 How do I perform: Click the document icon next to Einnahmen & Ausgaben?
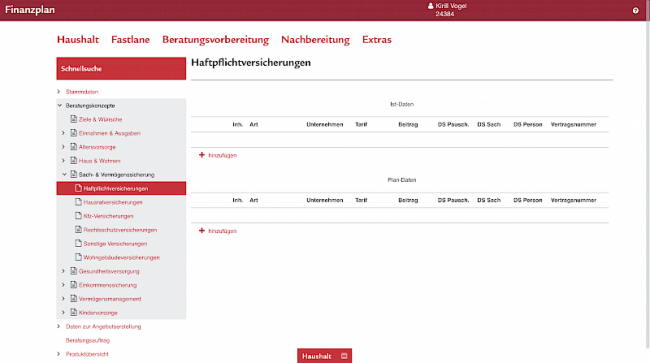click(73, 133)
